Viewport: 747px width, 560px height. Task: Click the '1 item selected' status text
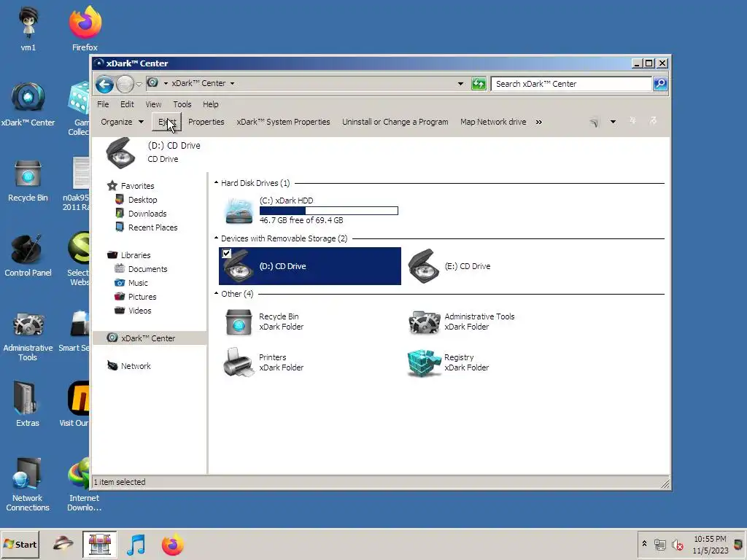[120, 482]
